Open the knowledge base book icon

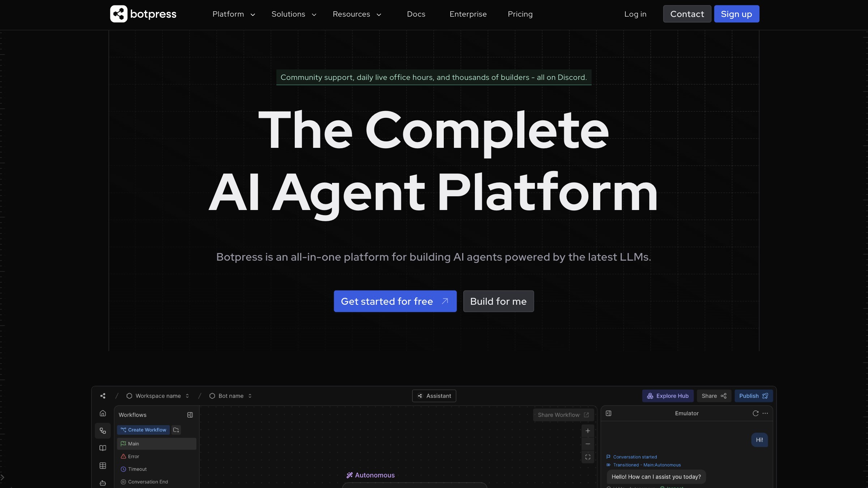(103, 448)
